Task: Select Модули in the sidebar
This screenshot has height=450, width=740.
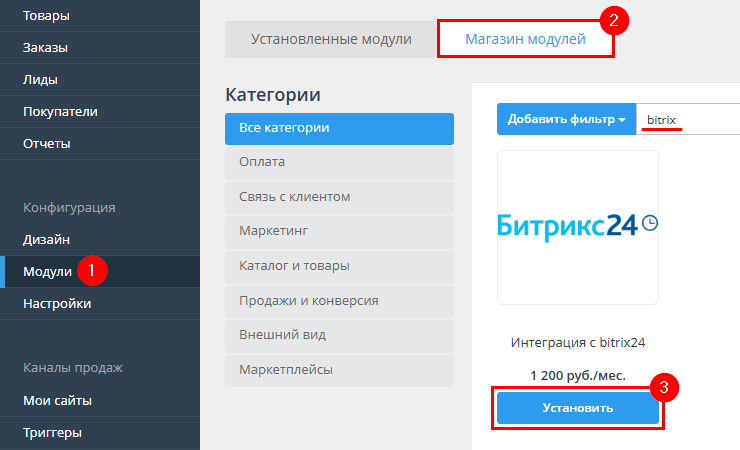Action: coord(47,271)
